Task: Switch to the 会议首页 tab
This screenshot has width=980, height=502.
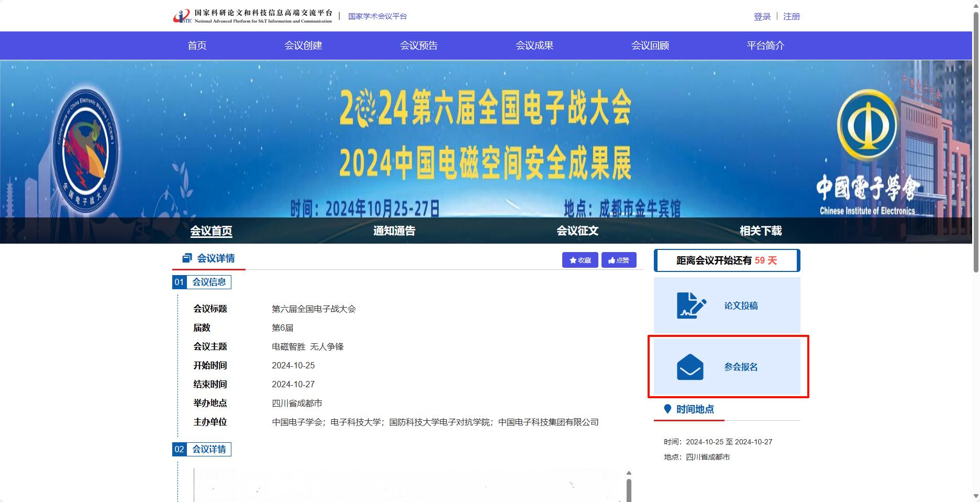Action: tap(211, 231)
